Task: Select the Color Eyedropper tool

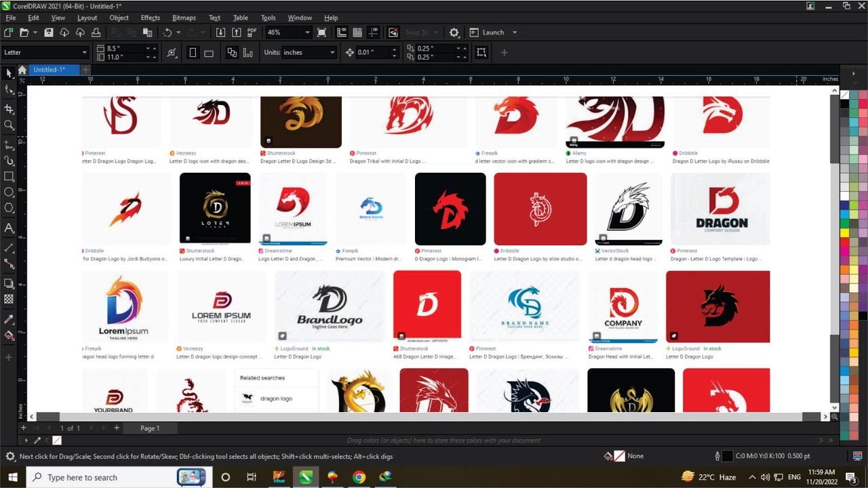Action: pos(9,319)
